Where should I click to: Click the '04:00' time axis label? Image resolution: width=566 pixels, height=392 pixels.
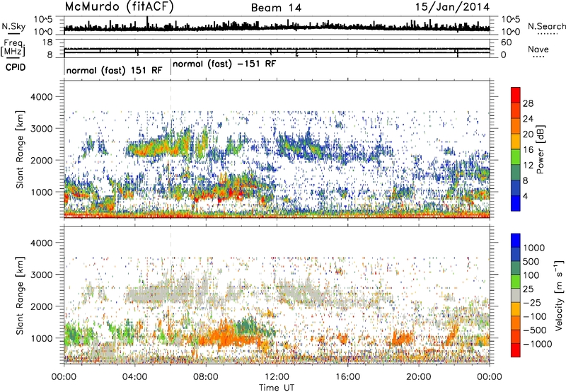(134, 377)
